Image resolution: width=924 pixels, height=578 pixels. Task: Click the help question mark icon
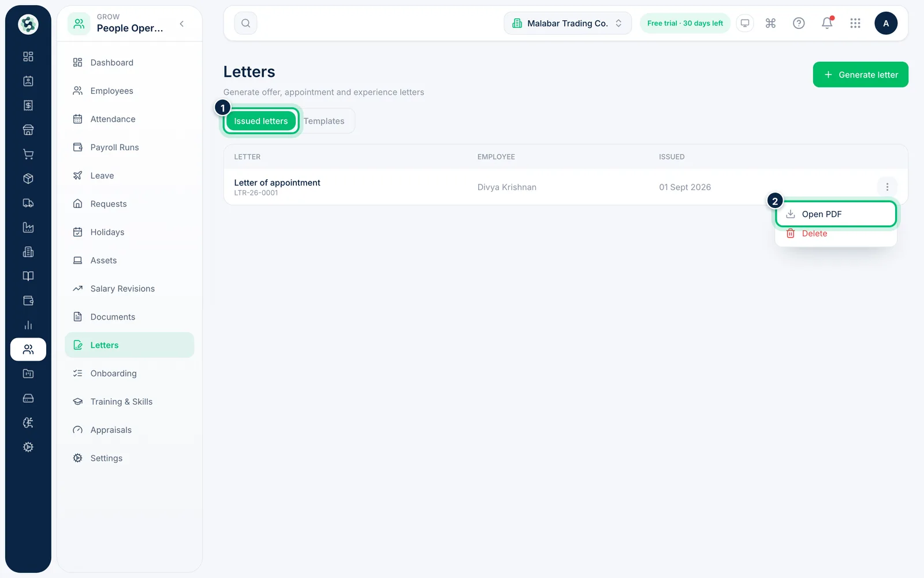click(x=799, y=23)
